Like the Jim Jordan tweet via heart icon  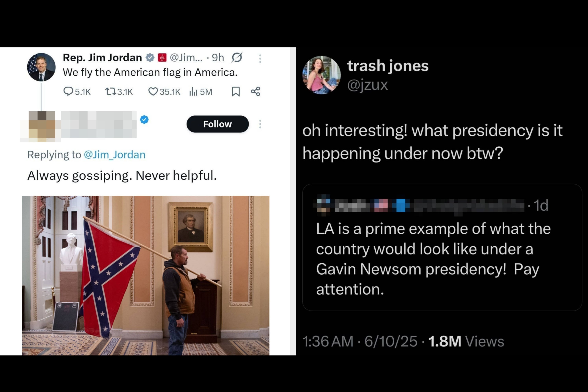[153, 92]
